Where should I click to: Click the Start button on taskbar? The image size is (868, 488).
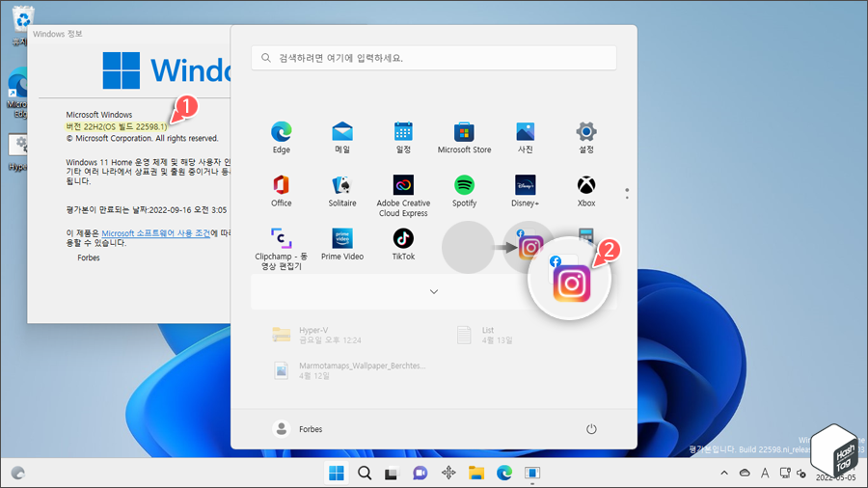point(336,474)
